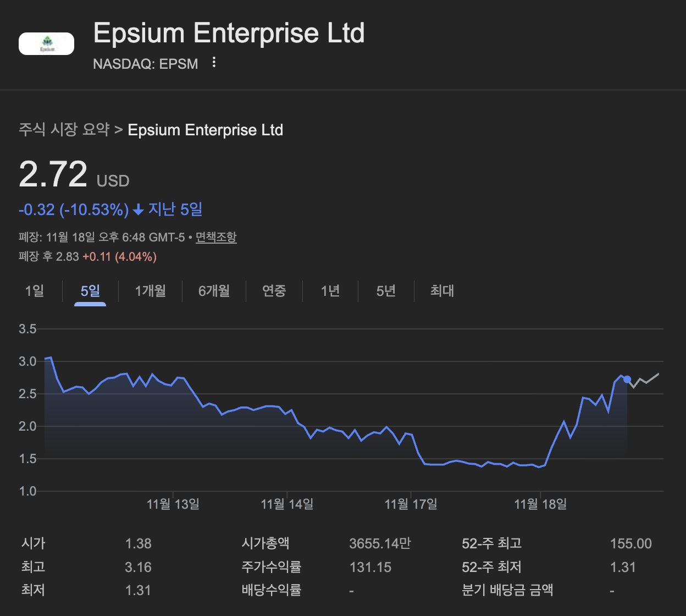Click the 11월 17일 date axis label

411,504
